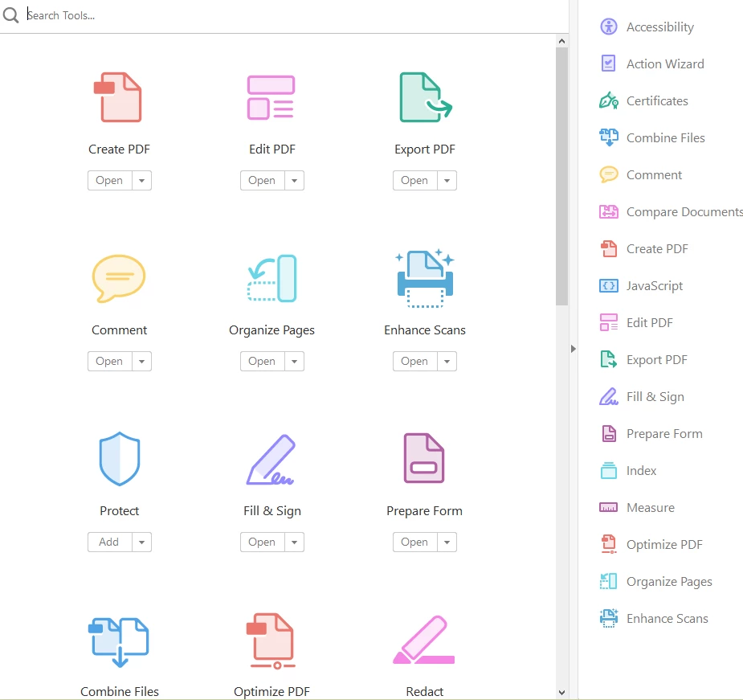Click Open button under Fill & Sign
743x700 pixels.
pos(262,542)
